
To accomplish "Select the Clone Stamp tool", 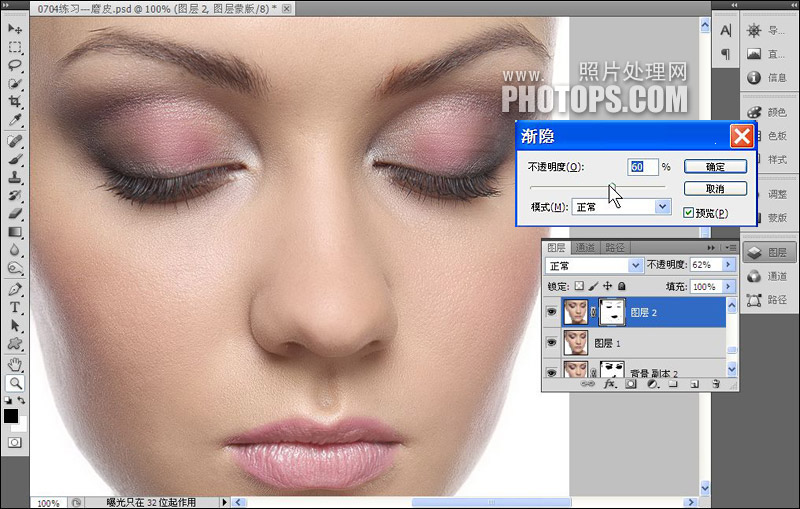I will 15,177.
